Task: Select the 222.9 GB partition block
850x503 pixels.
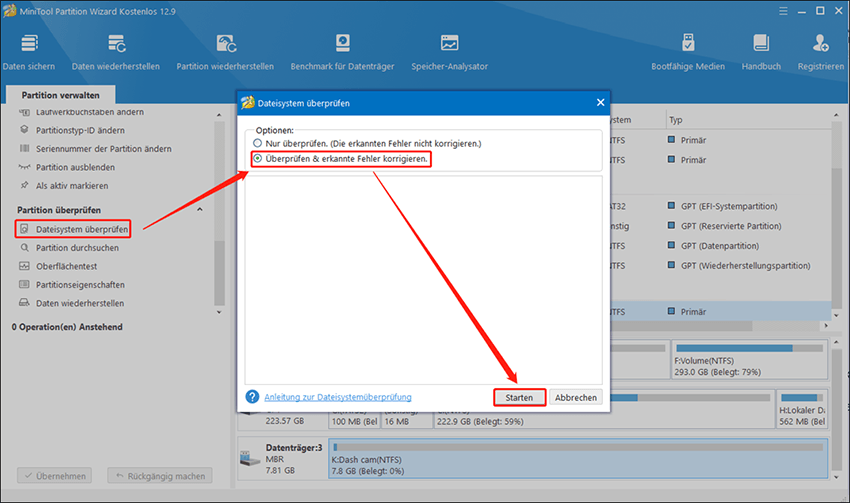Action: pos(603,421)
